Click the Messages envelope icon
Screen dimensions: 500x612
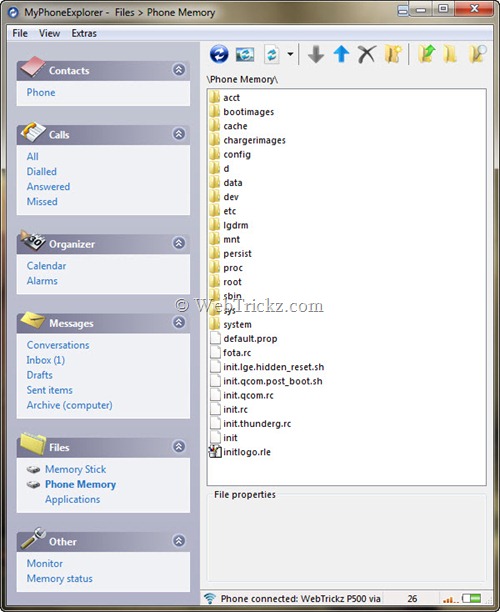[x=33, y=320]
